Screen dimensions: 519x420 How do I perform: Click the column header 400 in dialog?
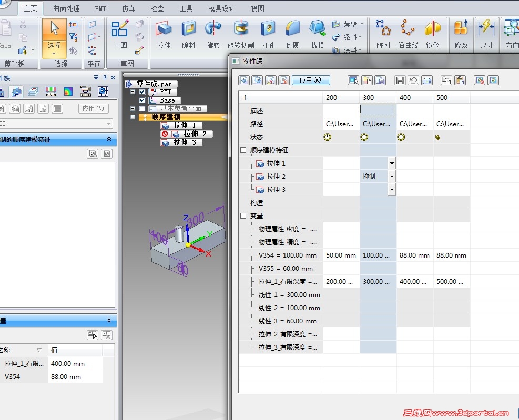coord(414,98)
